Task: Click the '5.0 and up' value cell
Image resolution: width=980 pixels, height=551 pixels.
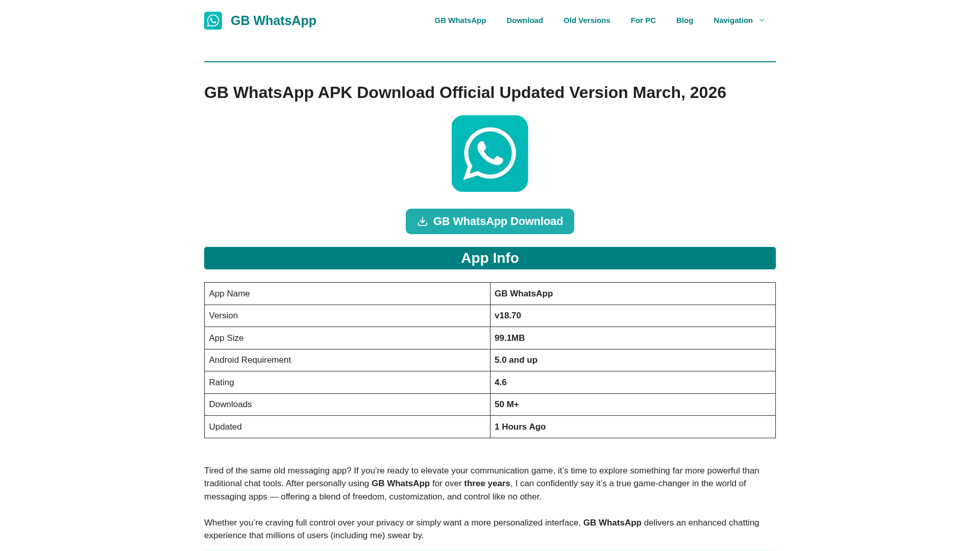Action: 632,360
